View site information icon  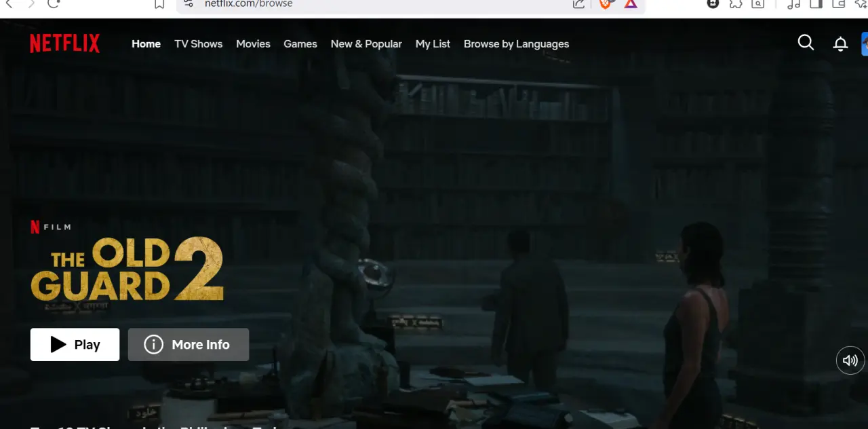pyautogui.click(x=189, y=3)
